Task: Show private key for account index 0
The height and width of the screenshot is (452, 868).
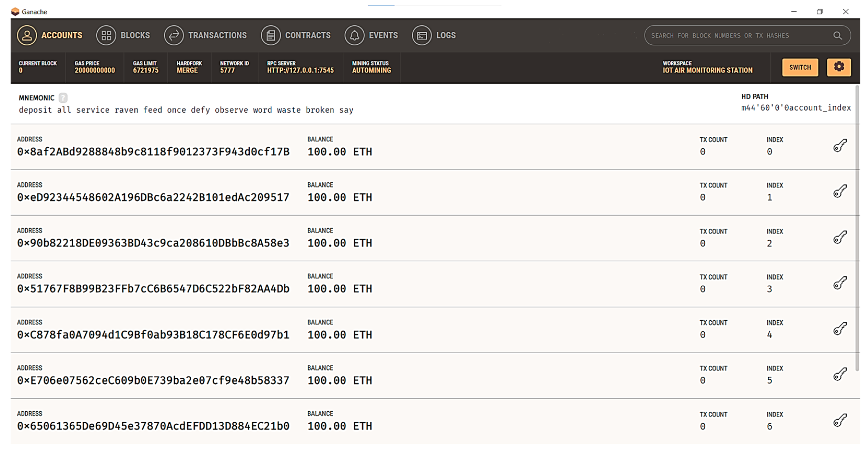Action: [840, 145]
